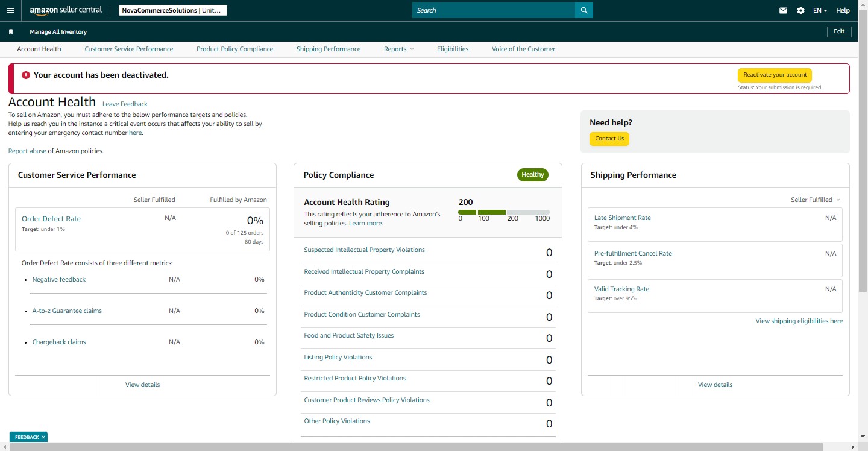Open the Voice of the Customer tab

tap(523, 49)
